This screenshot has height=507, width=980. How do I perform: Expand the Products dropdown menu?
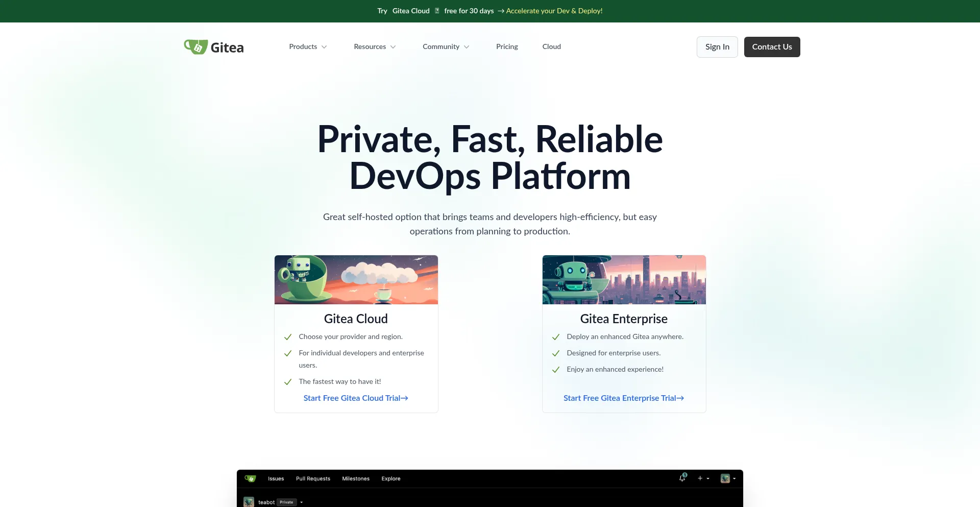pyautogui.click(x=308, y=46)
